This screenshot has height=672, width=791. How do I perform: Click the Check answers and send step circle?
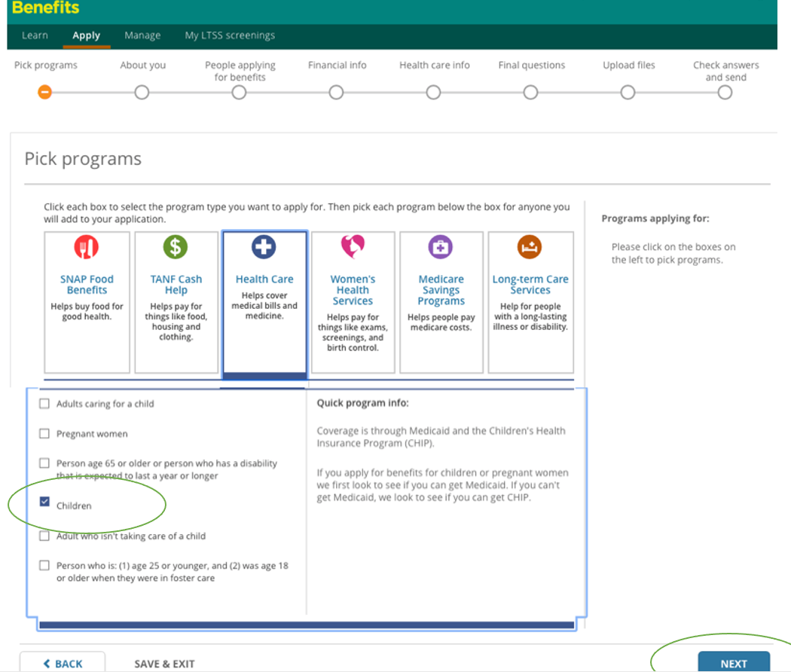pyautogui.click(x=725, y=93)
